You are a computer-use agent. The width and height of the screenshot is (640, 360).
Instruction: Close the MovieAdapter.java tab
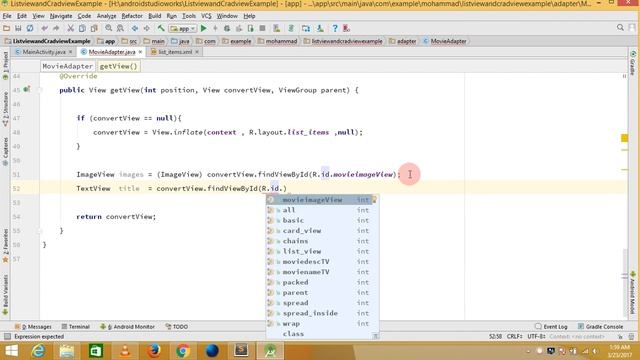pos(140,52)
